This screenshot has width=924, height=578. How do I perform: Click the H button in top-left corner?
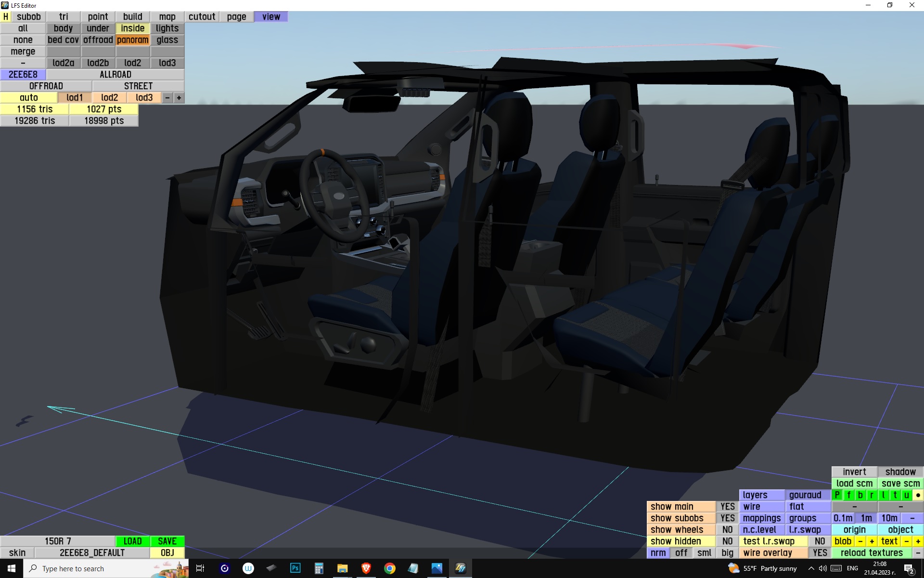point(5,16)
